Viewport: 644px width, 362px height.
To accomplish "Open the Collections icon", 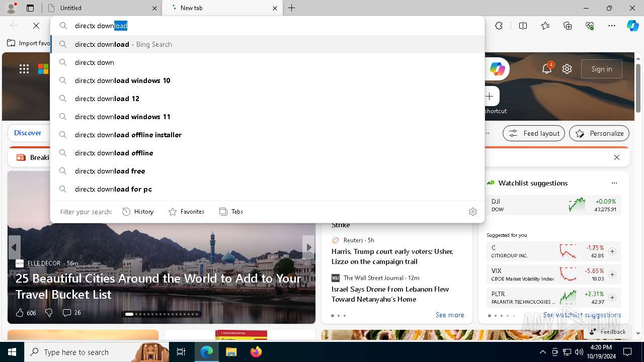I will click(568, 26).
